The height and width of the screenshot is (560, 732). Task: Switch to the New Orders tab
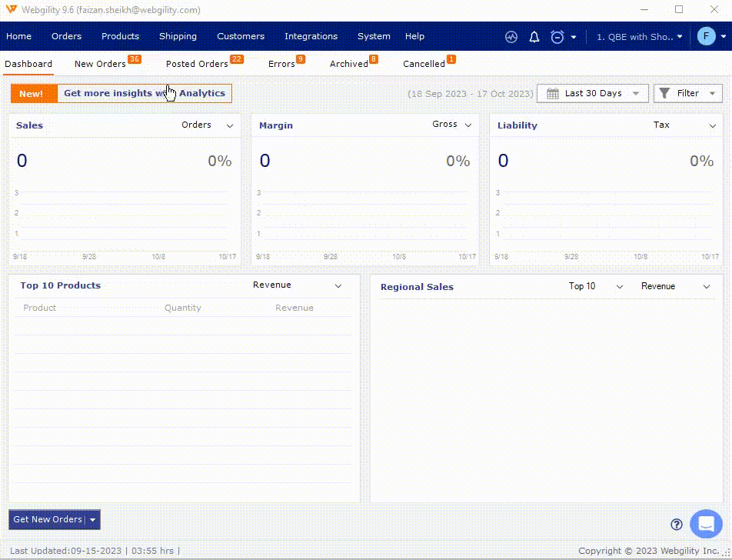[100, 64]
